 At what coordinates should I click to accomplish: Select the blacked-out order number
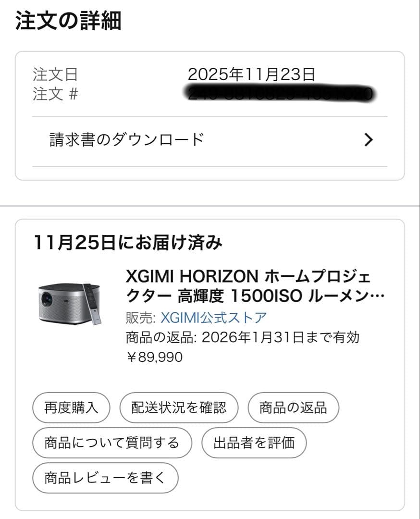pyautogui.click(x=281, y=94)
